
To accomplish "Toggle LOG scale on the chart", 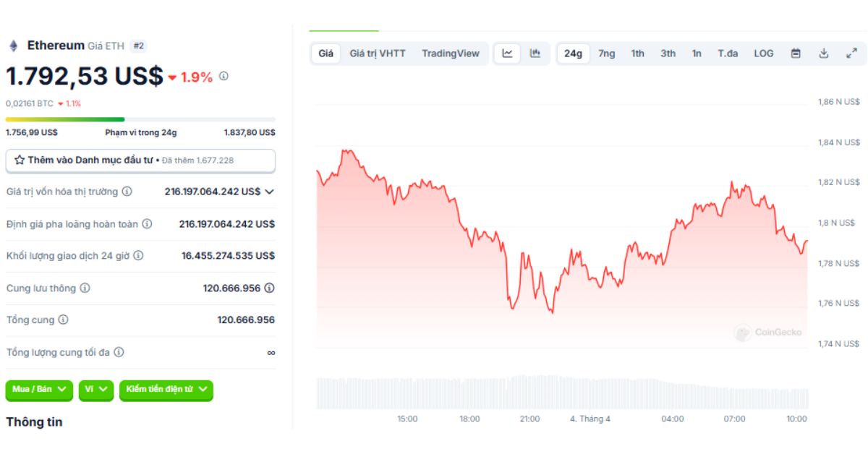I will click(763, 53).
